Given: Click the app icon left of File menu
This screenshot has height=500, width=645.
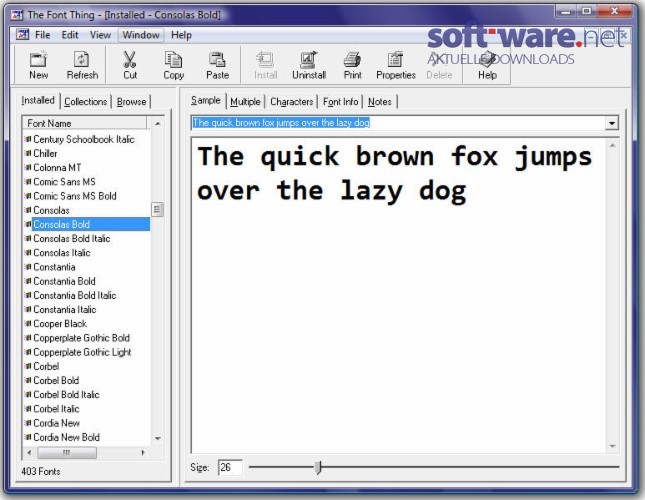Looking at the screenshot, I should [22, 35].
